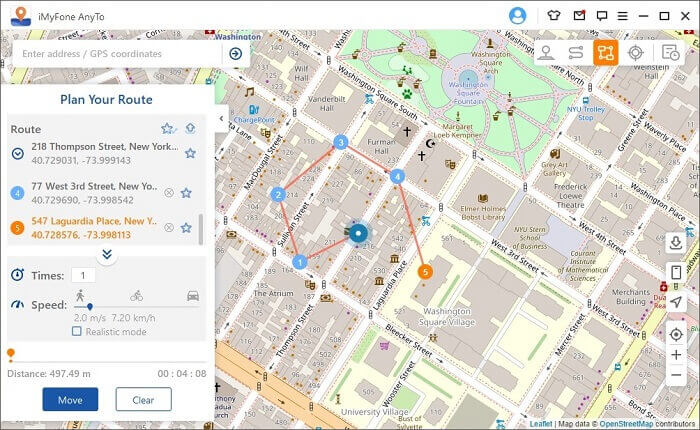Set speed to driving car icon
This screenshot has height=430, width=700.
coord(193,296)
